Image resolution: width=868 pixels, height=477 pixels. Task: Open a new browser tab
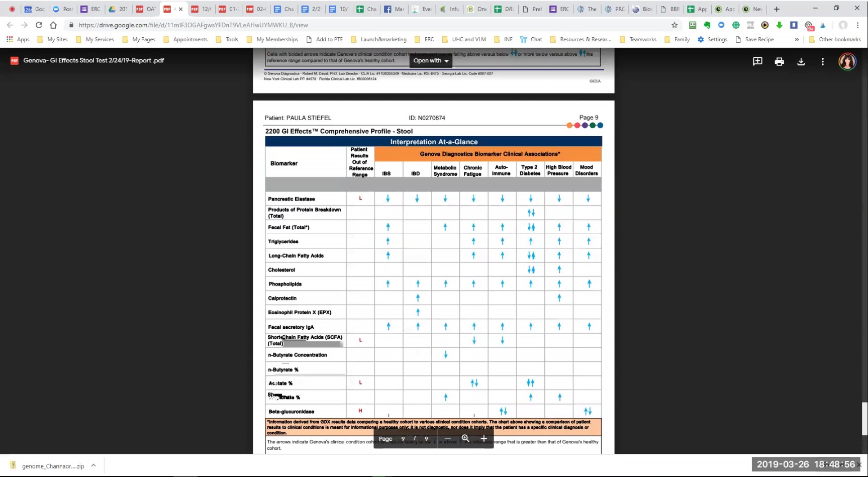[777, 9]
